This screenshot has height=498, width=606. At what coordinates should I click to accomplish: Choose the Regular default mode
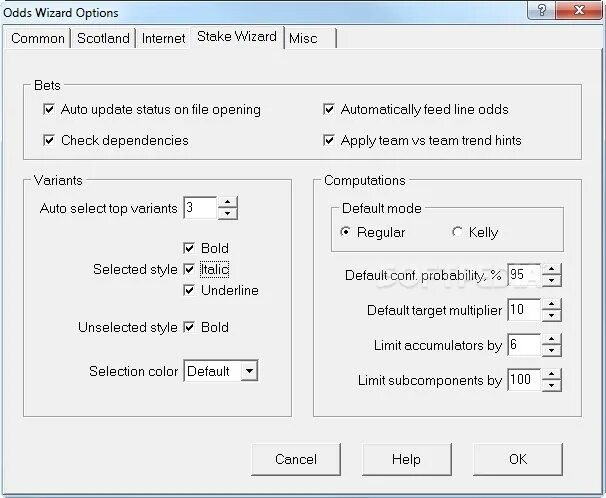pyautogui.click(x=346, y=232)
